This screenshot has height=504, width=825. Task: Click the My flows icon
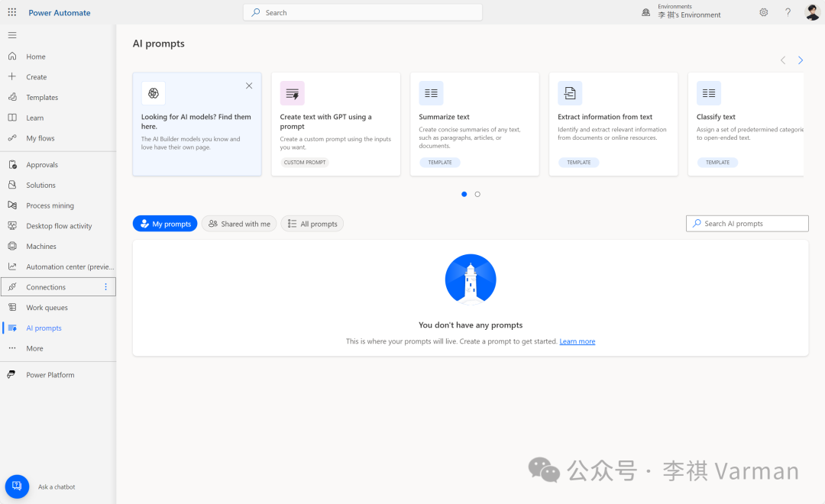pyautogui.click(x=12, y=138)
